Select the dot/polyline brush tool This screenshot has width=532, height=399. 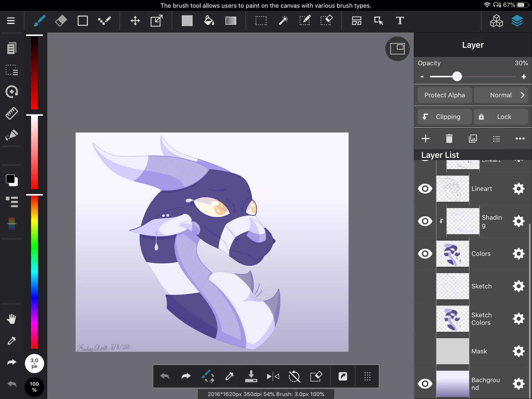104,21
